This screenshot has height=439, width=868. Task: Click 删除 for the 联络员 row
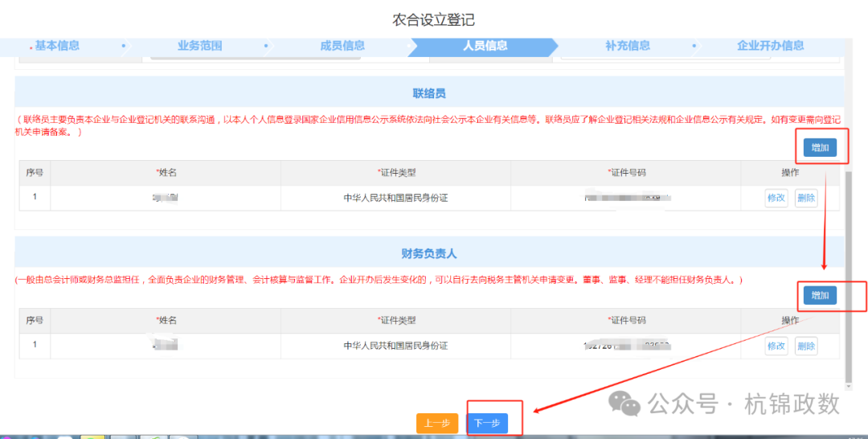pos(806,198)
